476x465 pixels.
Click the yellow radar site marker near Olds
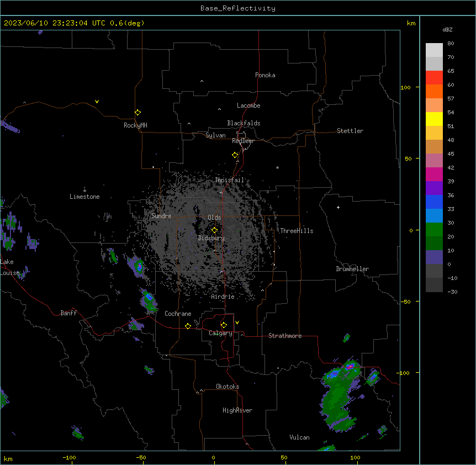coord(214,230)
